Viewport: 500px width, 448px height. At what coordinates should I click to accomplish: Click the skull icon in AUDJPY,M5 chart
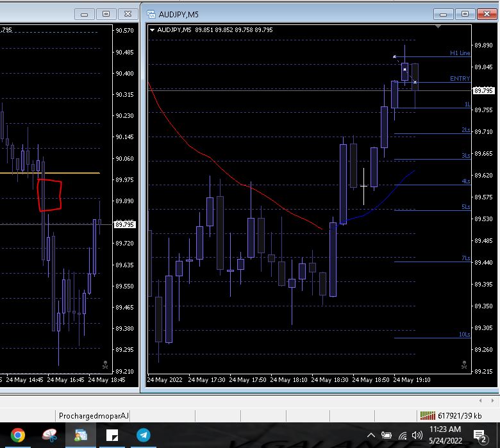(x=464, y=365)
